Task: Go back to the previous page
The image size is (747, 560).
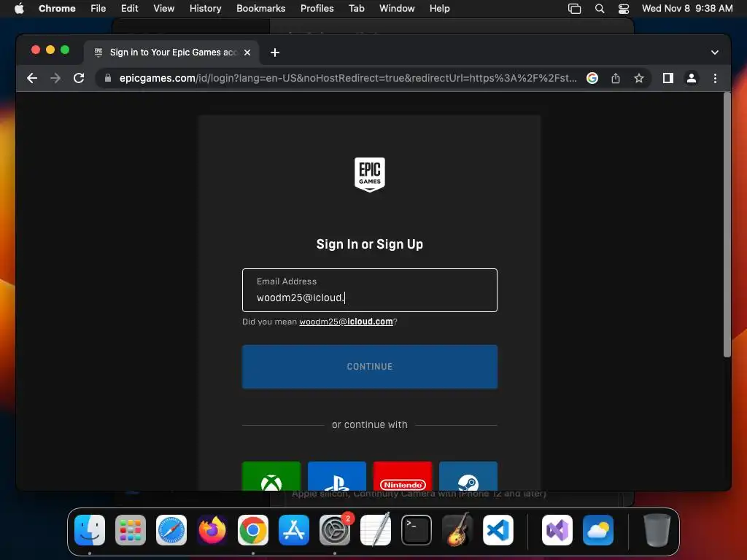Action: click(32, 78)
